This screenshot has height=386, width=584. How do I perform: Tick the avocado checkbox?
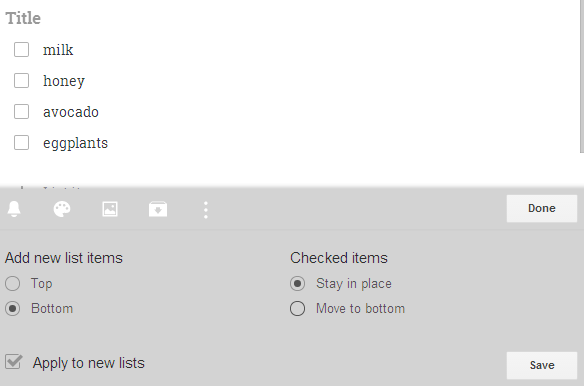[x=21, y=111]
